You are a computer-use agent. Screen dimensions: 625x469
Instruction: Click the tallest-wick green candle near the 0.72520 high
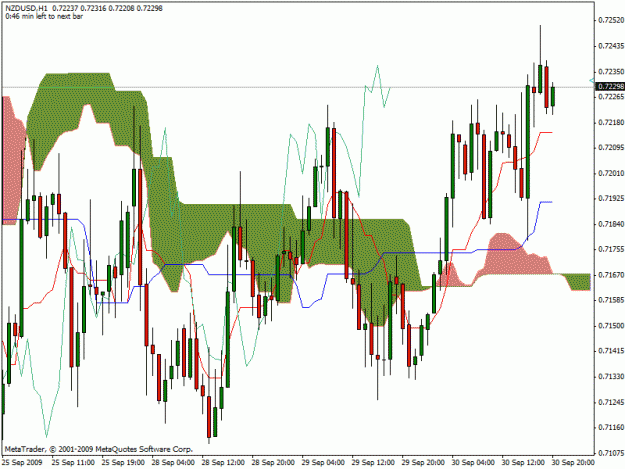(540, 78)
